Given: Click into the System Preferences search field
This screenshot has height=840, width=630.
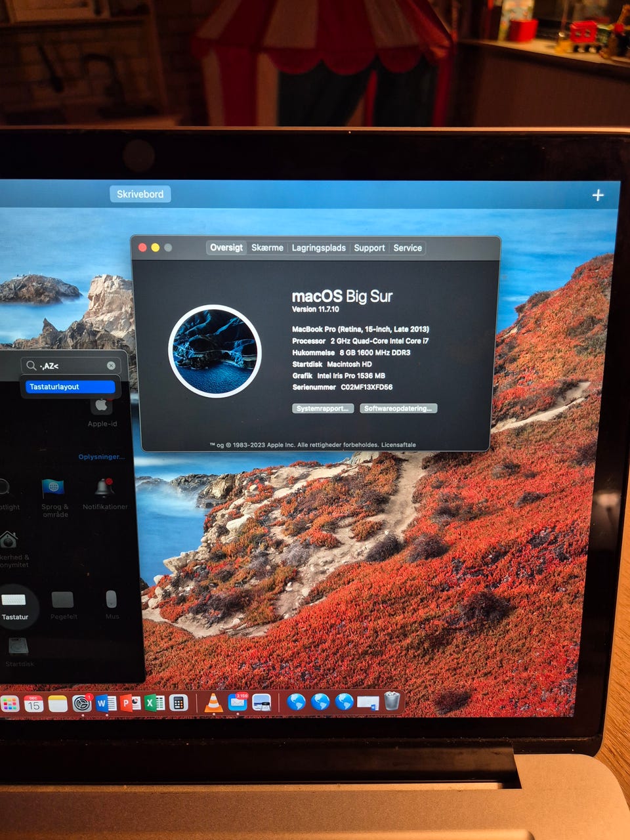Looking at the screenshot, I should point(70,366).
